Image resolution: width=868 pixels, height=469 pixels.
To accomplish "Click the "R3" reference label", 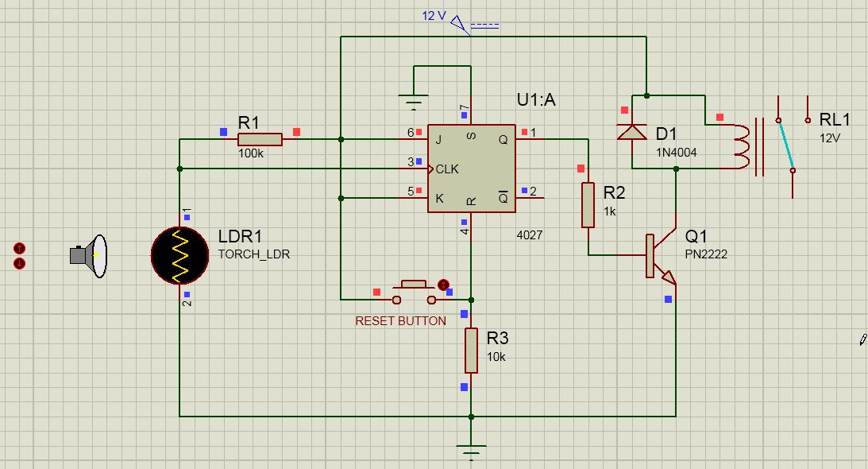I will [x=497, y=338].
